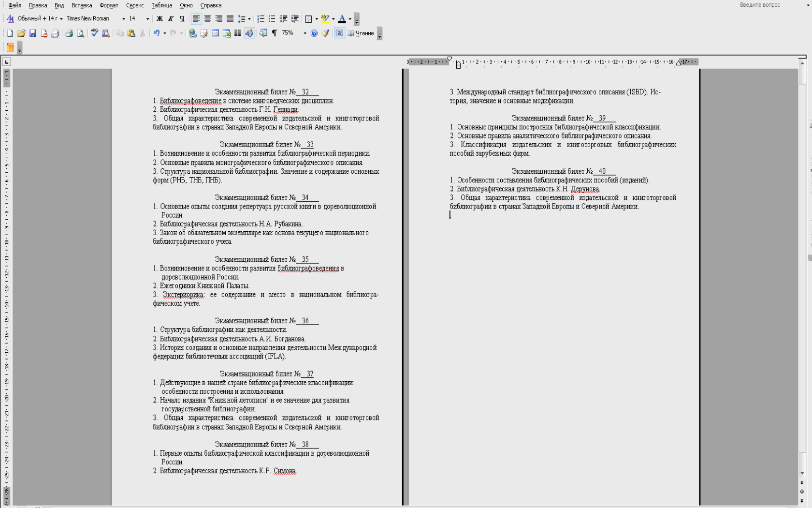Open the Research binoculars tool

(x=106, y=33)
